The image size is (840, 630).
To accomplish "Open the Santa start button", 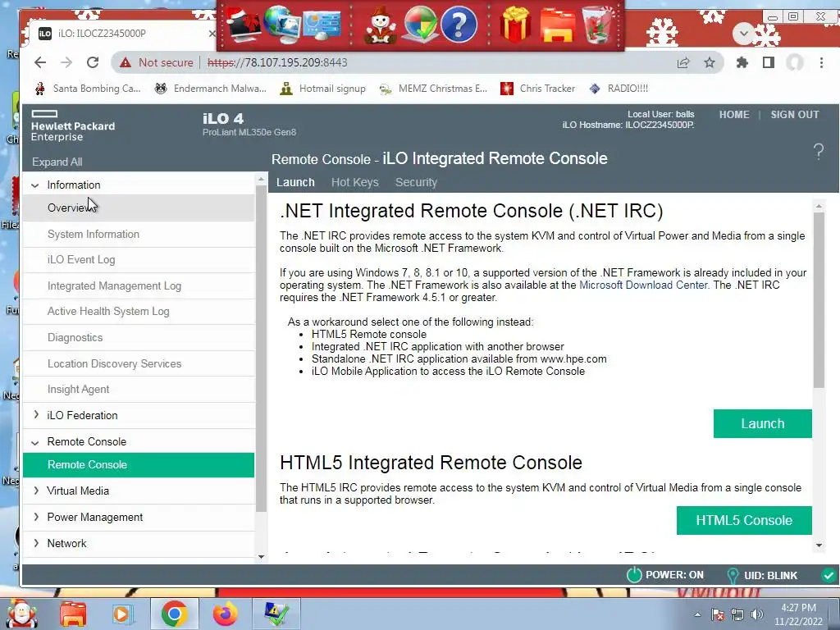I will [x=22, y=614].
